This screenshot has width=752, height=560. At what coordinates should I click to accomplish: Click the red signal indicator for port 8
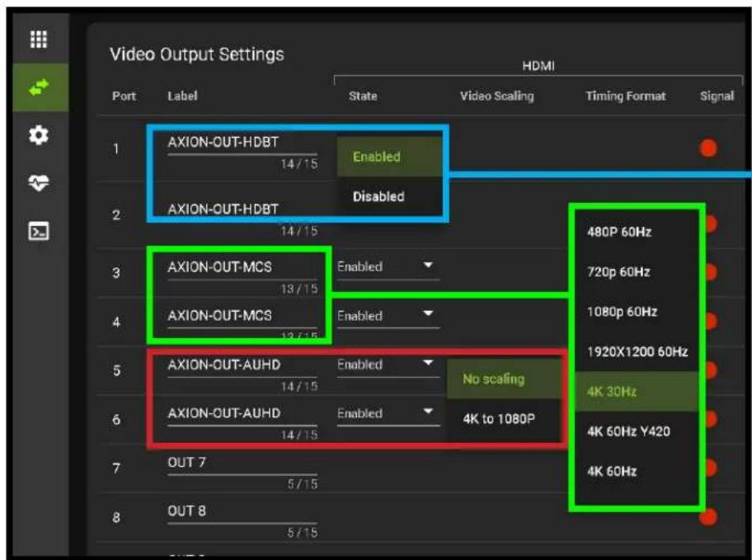(x=708, y=517)
